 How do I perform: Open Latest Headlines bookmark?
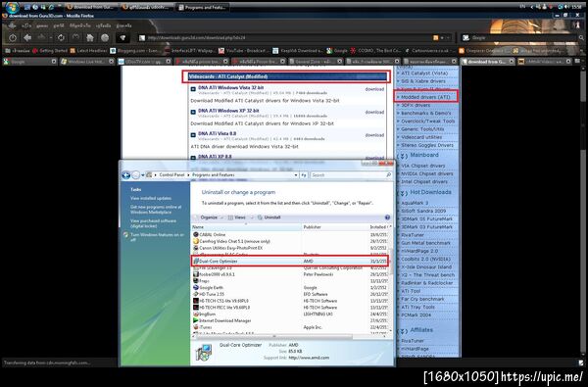[88, 51]
